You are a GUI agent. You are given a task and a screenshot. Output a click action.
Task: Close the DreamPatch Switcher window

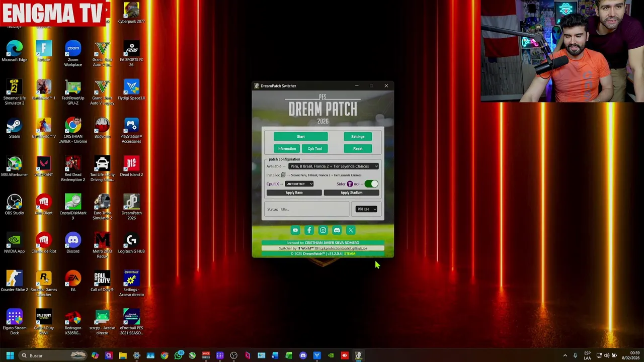click(x=386, y=86)
